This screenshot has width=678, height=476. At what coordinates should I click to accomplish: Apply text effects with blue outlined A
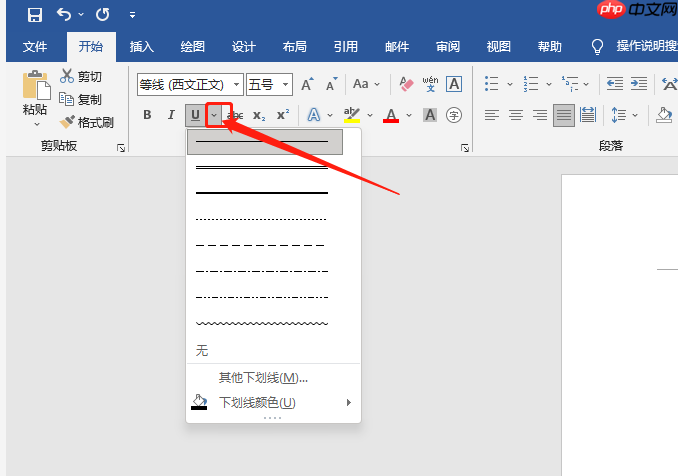pos(313,115)
